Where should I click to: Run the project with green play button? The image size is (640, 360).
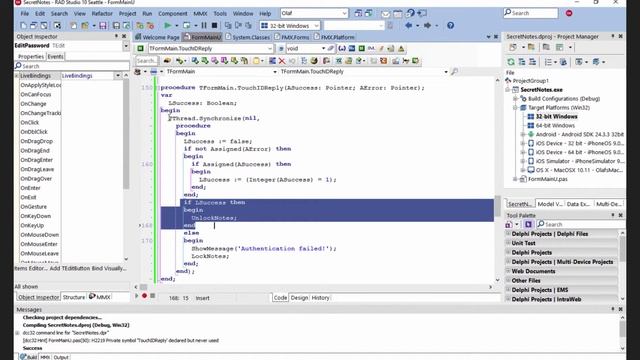pos(167,25)
